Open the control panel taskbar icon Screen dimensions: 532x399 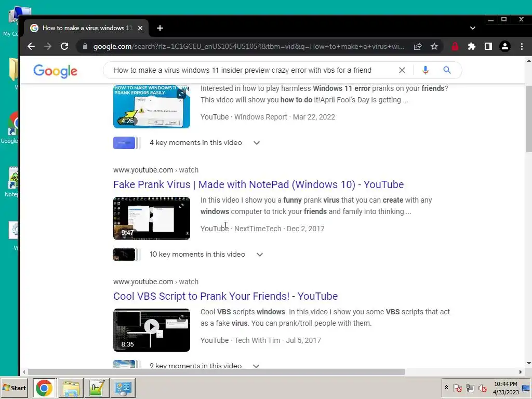point(123,388)
